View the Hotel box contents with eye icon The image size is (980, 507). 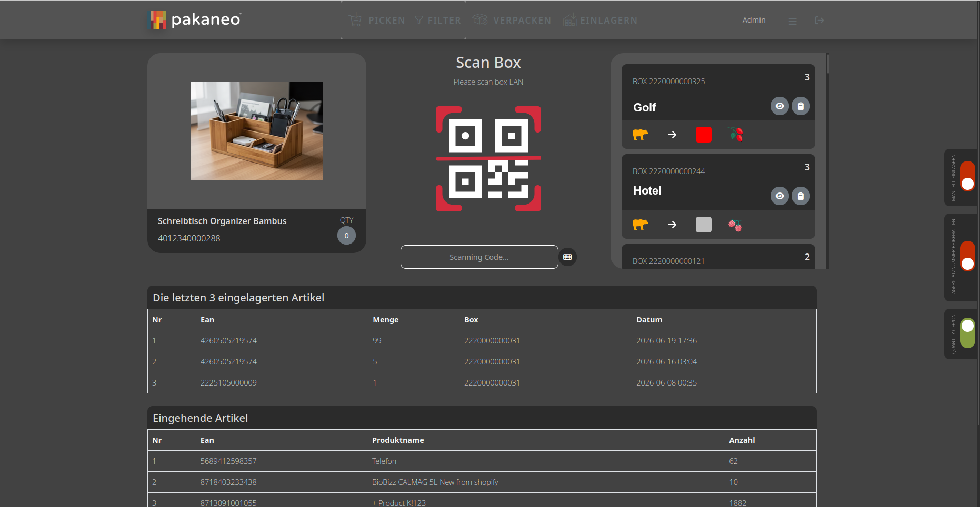(x=779, y=196)
